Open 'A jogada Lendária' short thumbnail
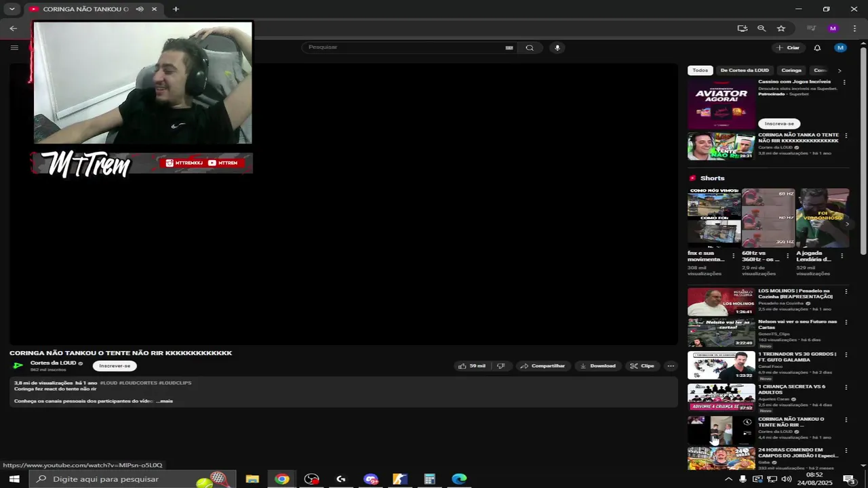 [822, 218]
